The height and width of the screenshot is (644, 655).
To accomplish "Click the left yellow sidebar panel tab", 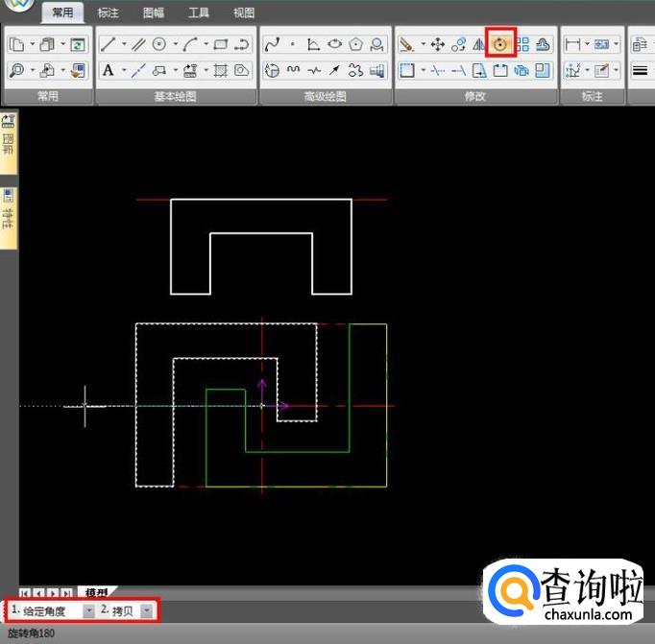I will (x=8, y=134).
